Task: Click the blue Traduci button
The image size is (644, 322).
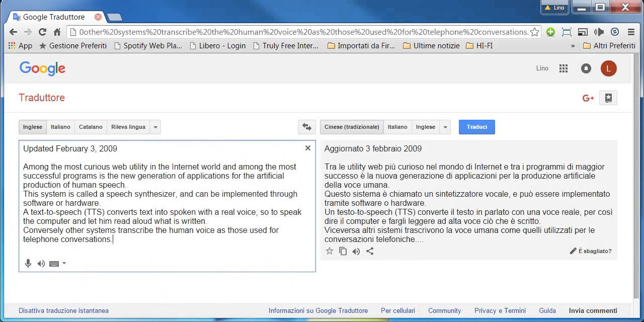Action: pyautogui.click(x=477, y=127)
